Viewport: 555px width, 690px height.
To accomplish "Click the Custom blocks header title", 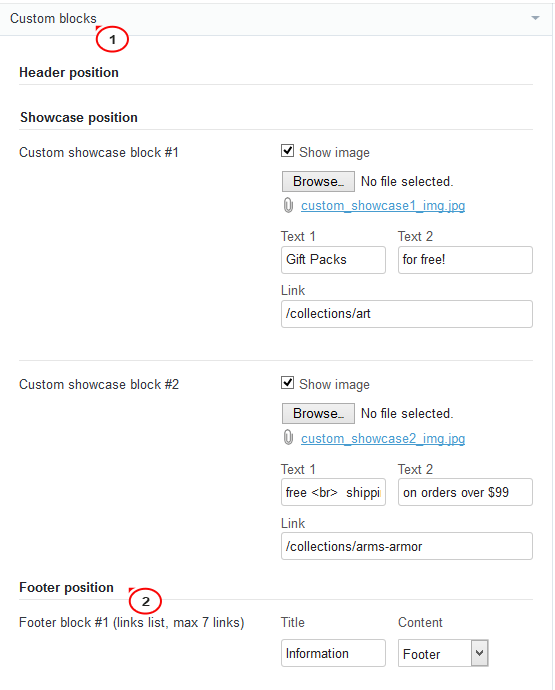I will click(x=53, y=18).
